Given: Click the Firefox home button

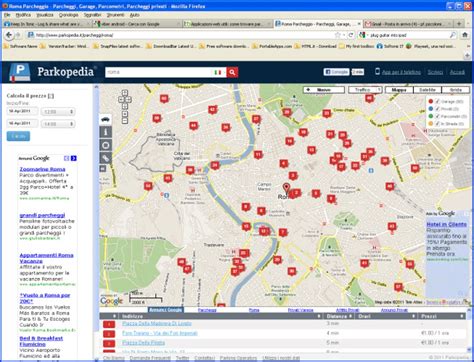Looking at the screenshot, I should coord(465,35).
